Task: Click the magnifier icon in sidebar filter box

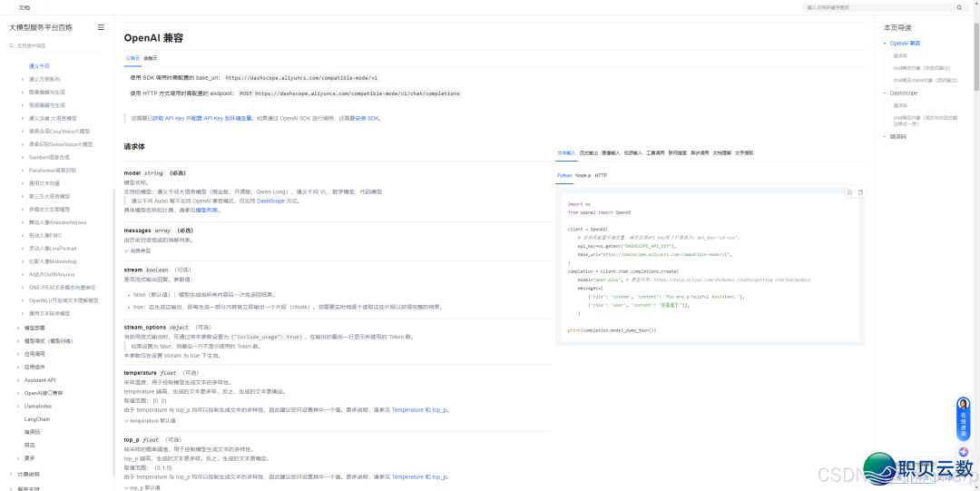Action: (x=12, y=45)
